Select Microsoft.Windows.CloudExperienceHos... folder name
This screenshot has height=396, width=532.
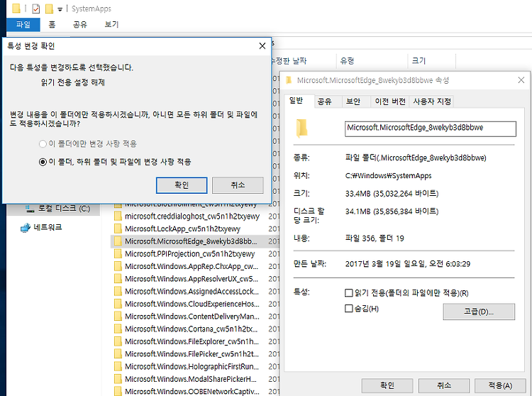(192, 304)
